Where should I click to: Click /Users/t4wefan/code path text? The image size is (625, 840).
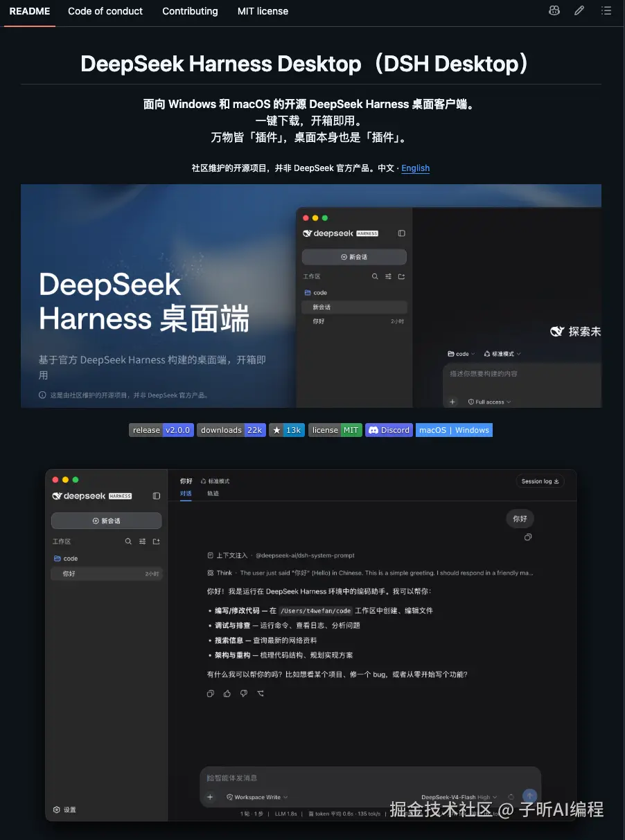(x=315, y=611)
